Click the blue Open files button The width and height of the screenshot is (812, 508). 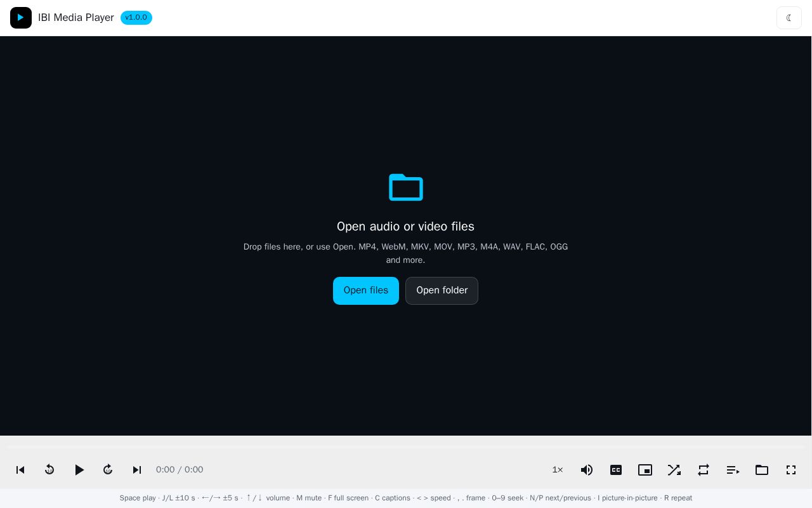pos(366,291)
